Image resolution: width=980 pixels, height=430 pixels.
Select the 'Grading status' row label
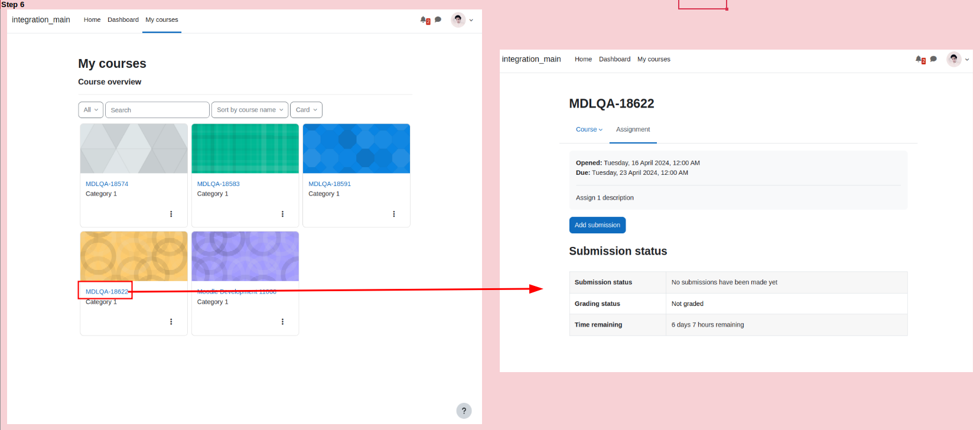tap(597, 304)
